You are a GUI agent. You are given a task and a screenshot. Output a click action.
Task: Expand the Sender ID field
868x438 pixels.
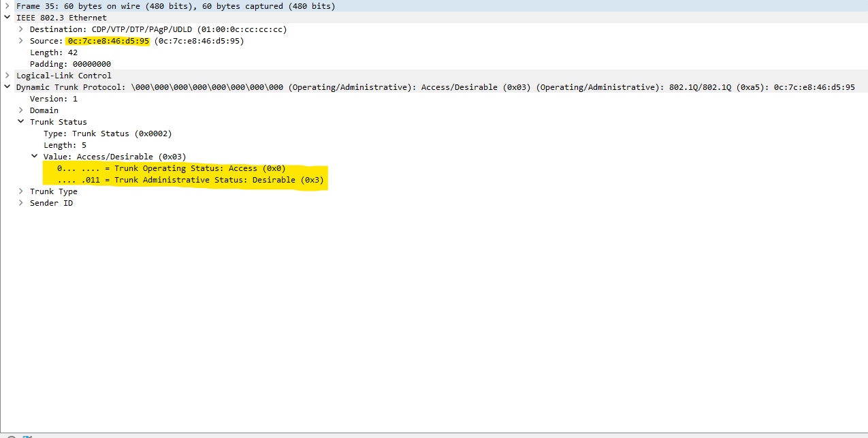tap(21, 203)
